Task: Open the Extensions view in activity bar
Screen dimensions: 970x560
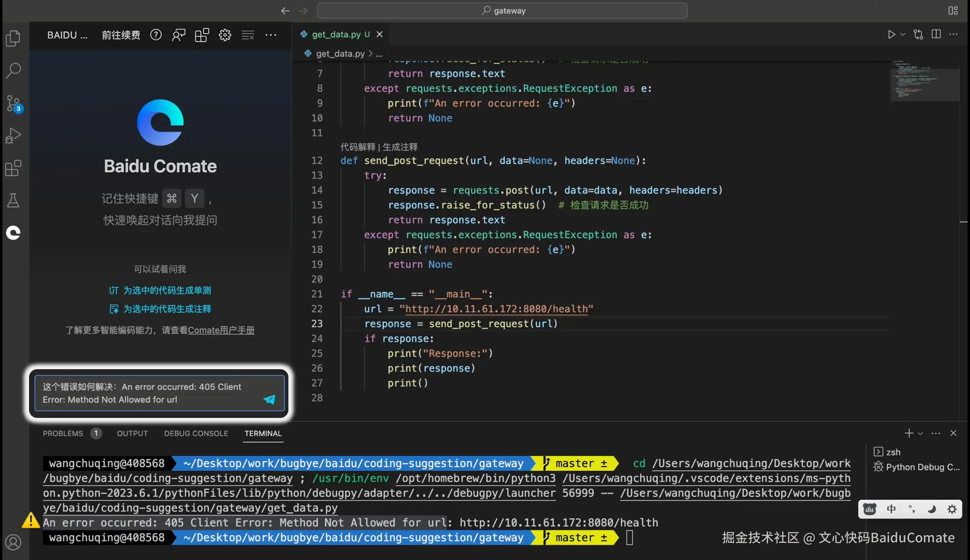Action: 13,168
